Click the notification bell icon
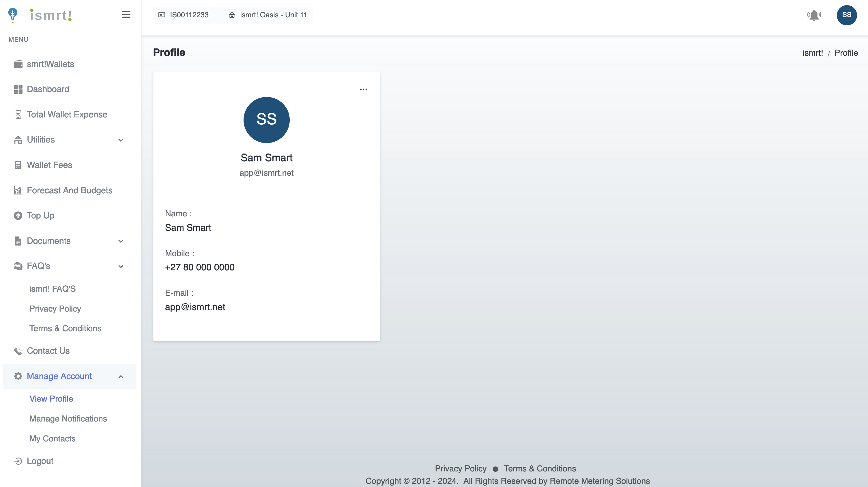Screen dimensions: 868x487 (814, 15)
